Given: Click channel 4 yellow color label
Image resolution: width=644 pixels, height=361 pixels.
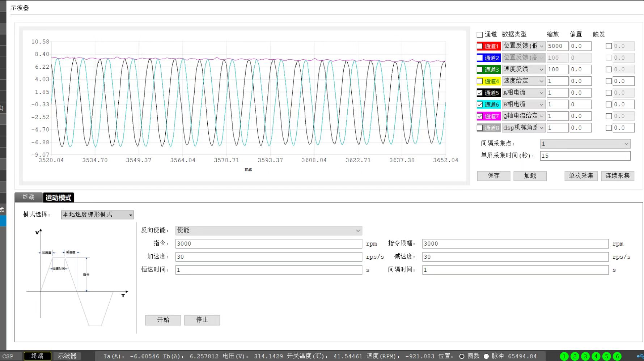Looking at the screenshot, I should (x=492, y=81).
